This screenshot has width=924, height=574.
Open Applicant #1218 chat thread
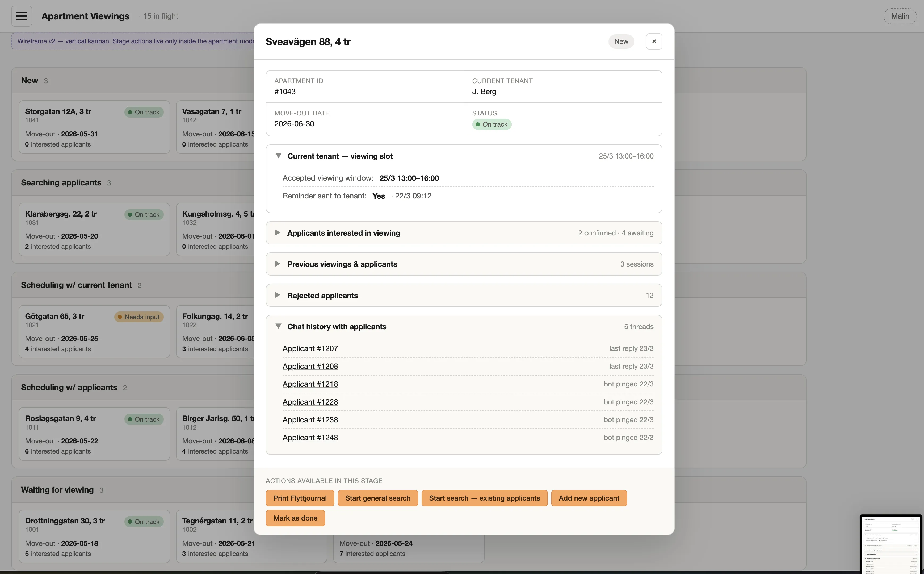point(310,384)
